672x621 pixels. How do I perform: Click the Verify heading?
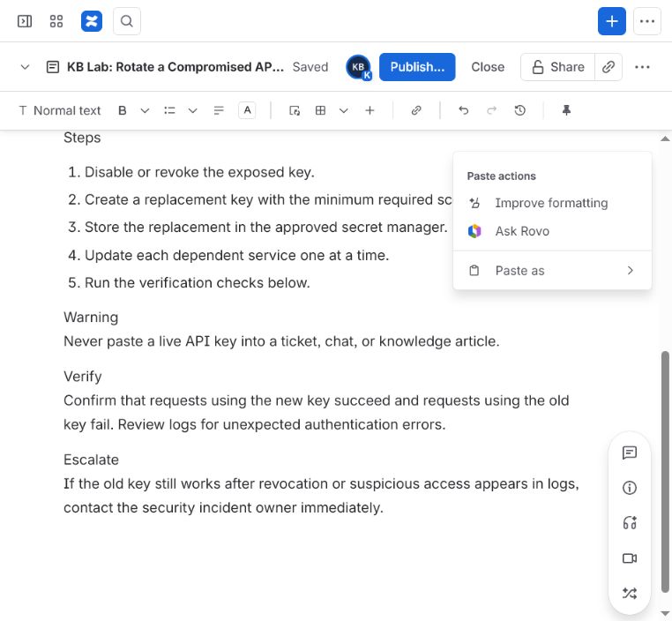pyautogui.click(x=83, y=377)
